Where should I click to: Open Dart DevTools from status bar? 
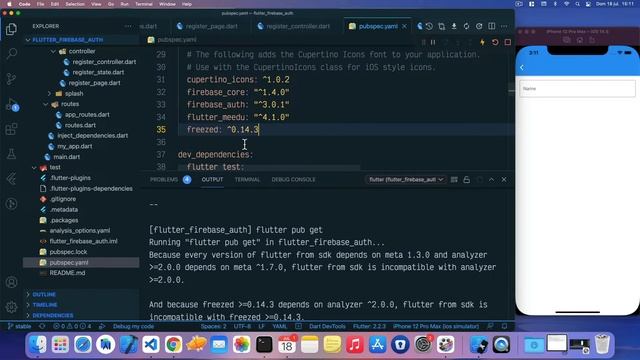[327, 327]
